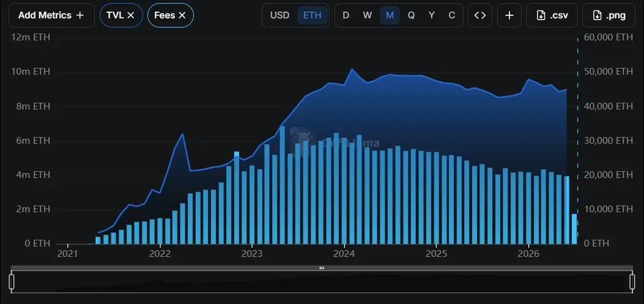Click the 20,000 ETH axis label
The image size is (644, 304).
(x=609, y=174)
